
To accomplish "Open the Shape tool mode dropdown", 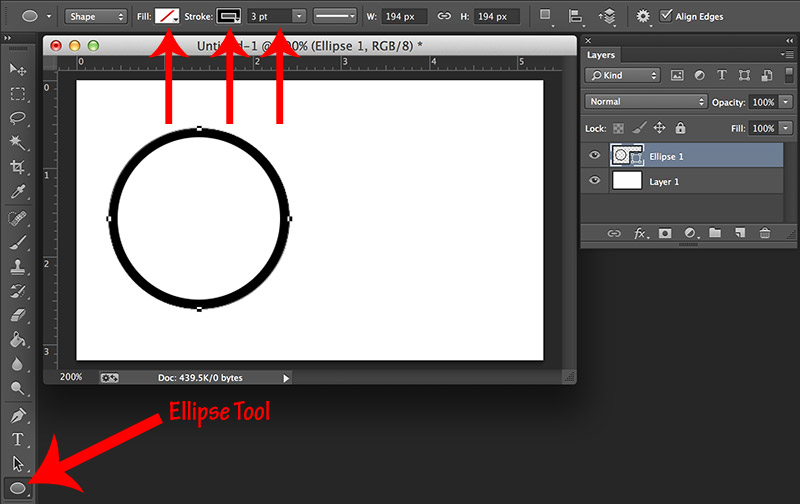I will coord(97,16).
